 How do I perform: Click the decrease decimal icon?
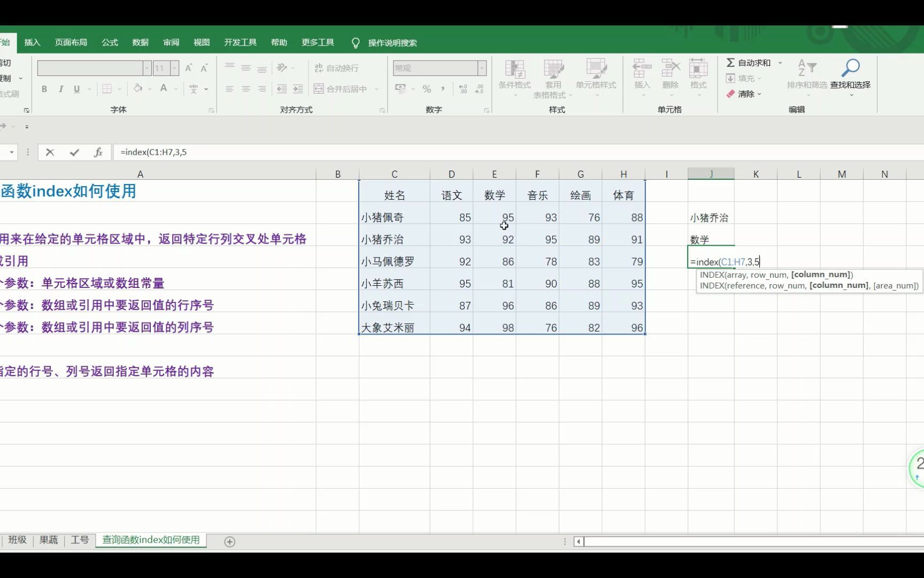(x=479, y=89)
